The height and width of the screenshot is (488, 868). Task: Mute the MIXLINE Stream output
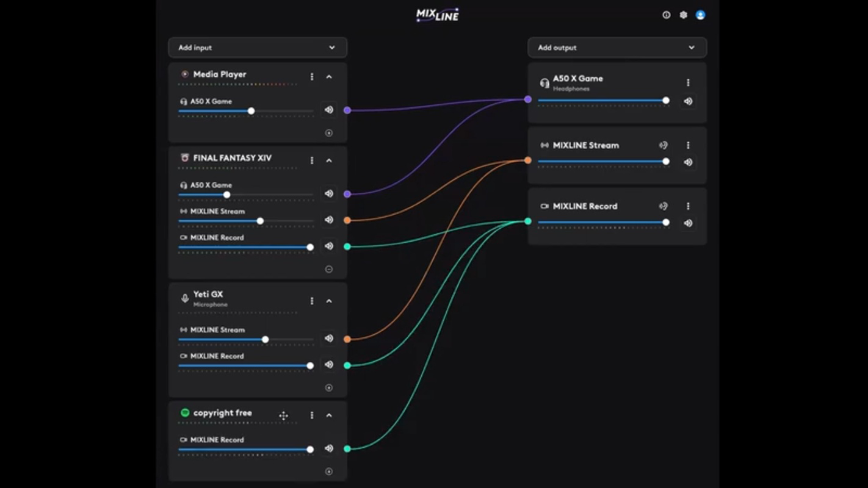coord(688,162)
